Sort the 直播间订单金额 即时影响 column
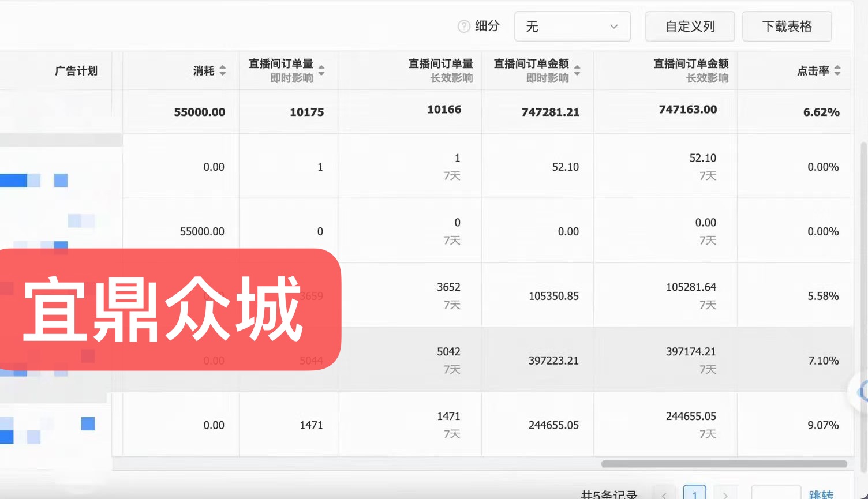 (x=577, y=70)
